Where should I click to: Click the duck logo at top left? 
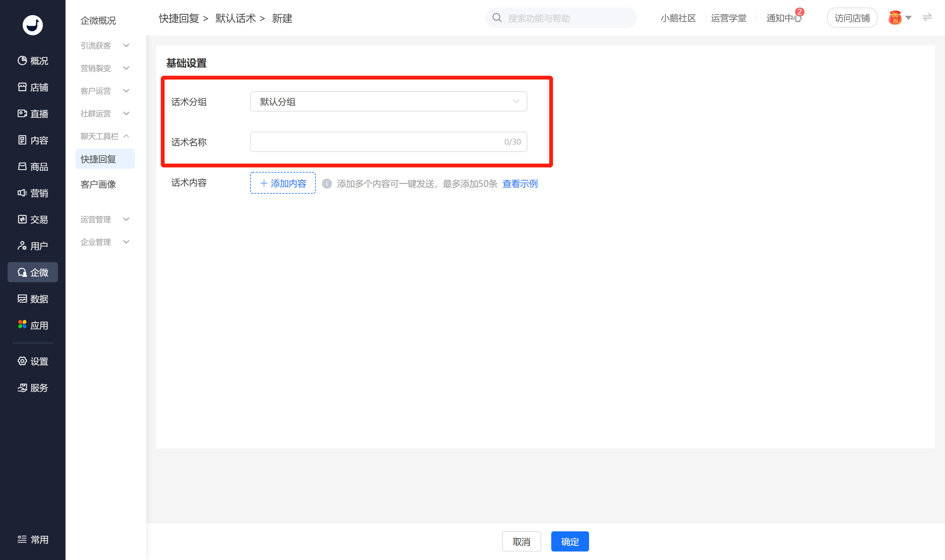33,25
